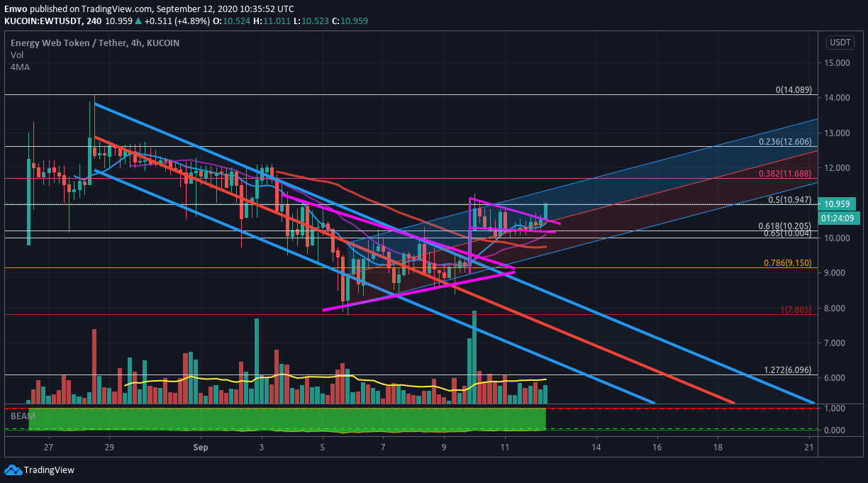
Task: Select the Fibonacci label 0.786(9.150)
Action: (x=787, y=262)
